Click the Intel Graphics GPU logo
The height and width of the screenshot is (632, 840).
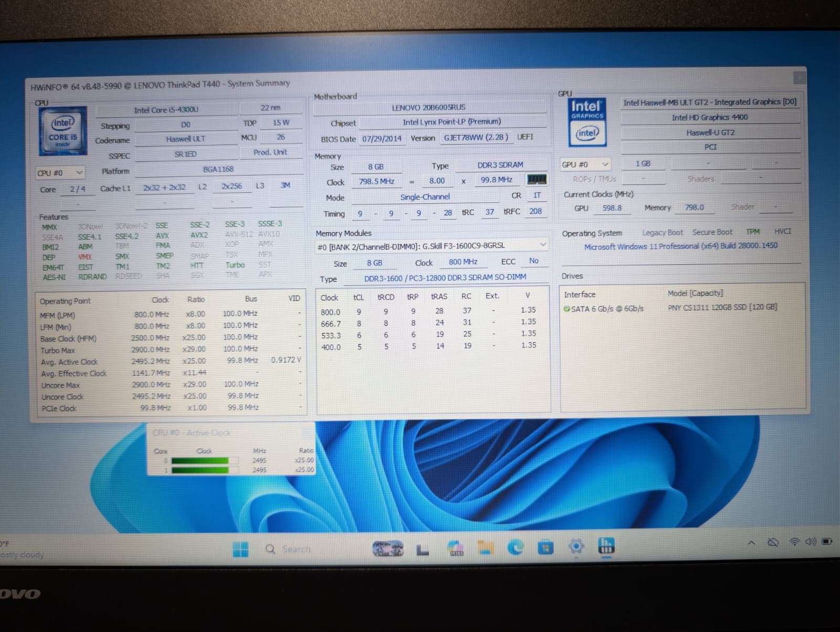click(587, 122)
